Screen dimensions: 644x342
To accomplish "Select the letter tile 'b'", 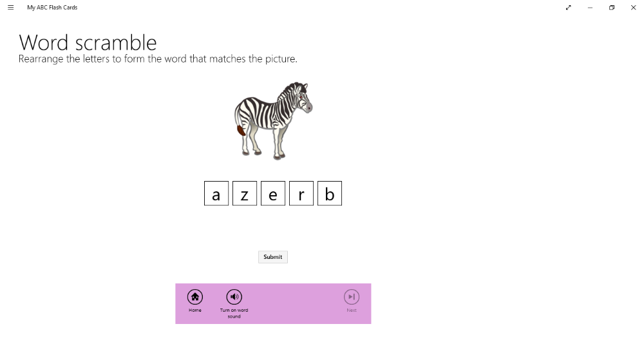I will tap(330, 193).
